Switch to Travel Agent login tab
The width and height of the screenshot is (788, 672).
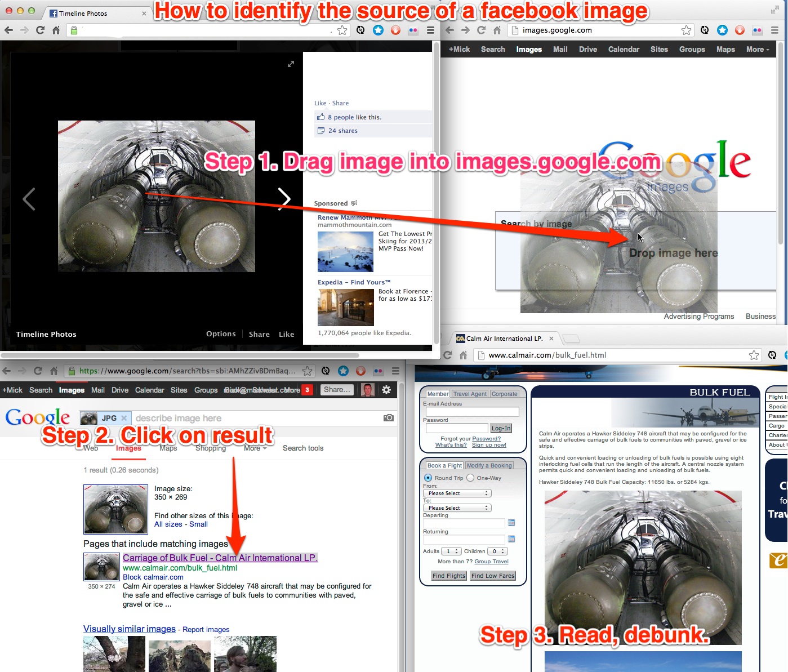click(x=470, y=394)
